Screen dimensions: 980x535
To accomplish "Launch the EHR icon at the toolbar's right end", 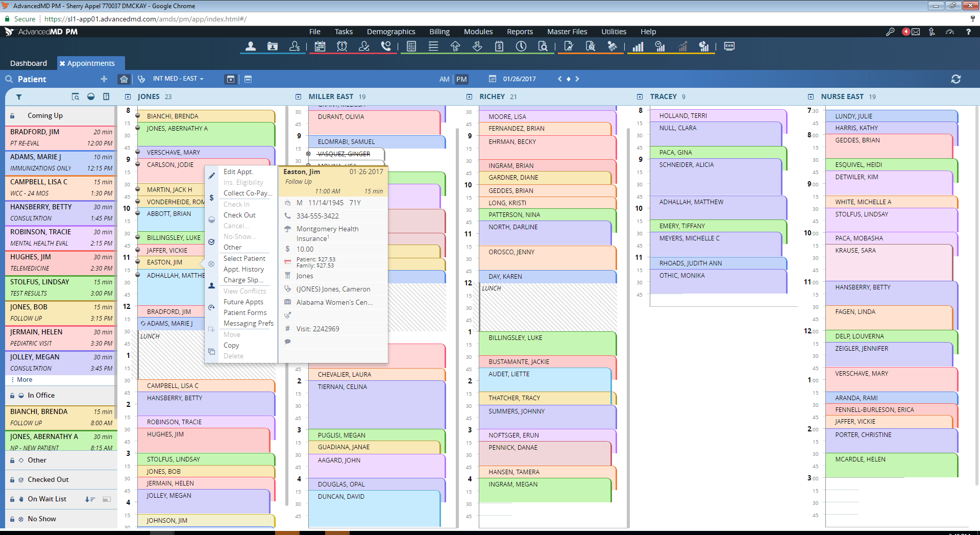I will click(729, 46).
